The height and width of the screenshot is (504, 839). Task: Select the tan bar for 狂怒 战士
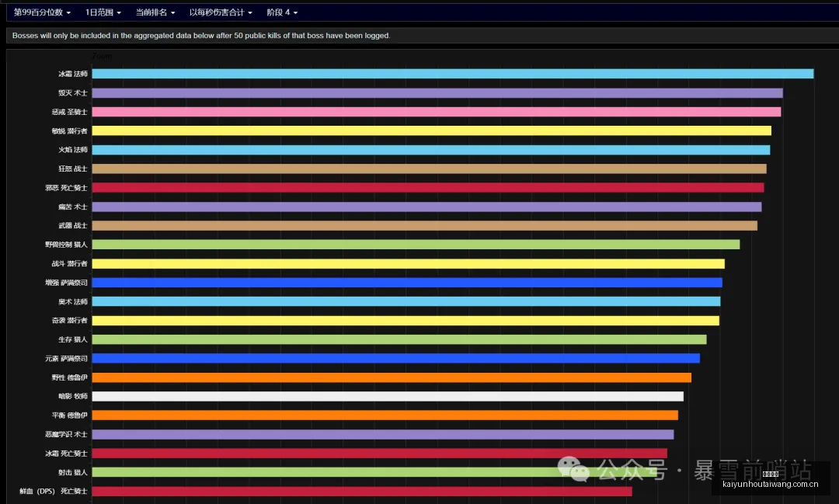[429, 169]
